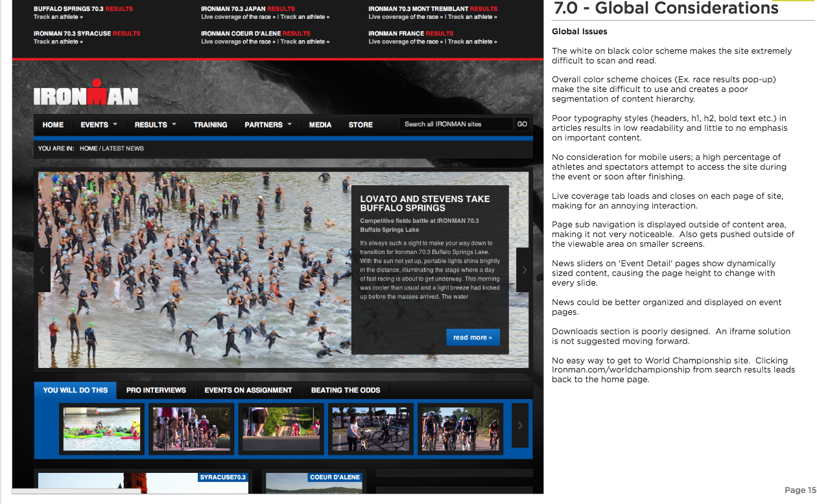This screenshot has width=817, height=504.
Task: Expand the RESULTS menu dropdown arrow
Action: click(x=174, y=124)
